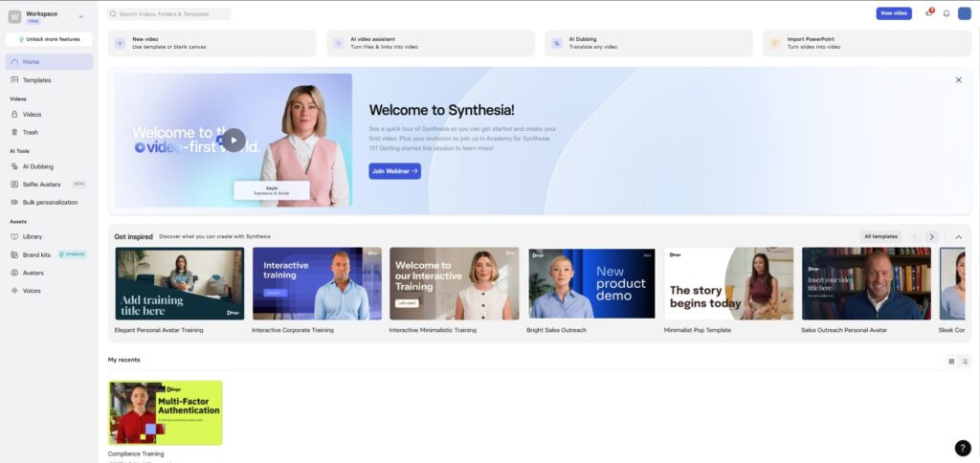
Task: Switch My recents to grid view
Action: tap(951, 362)
